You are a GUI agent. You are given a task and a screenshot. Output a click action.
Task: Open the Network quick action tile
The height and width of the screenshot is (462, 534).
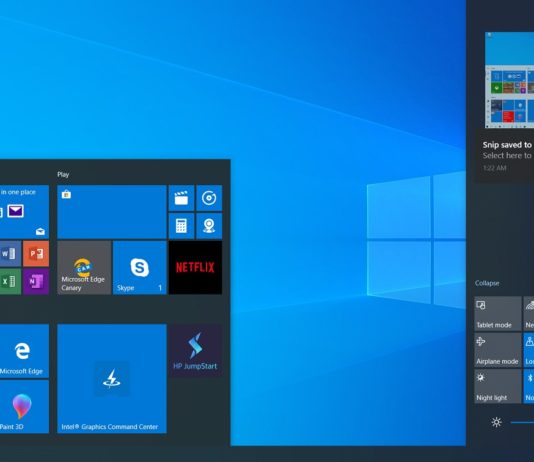tap(529, 314)
